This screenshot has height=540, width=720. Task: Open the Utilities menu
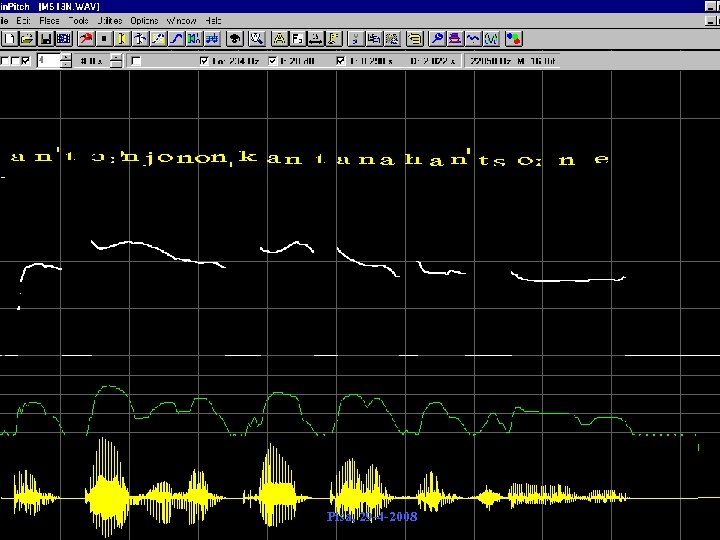click(110, 21)
